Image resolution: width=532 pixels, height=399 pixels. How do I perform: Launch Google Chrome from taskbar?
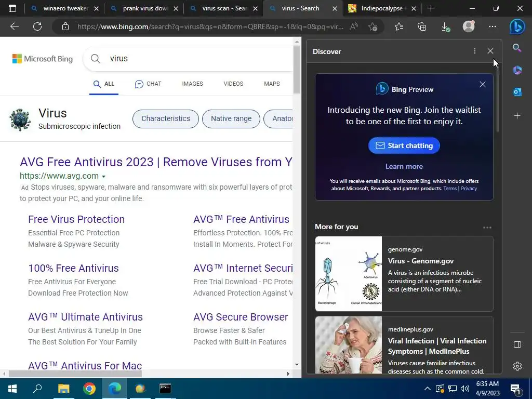point(89,389)
